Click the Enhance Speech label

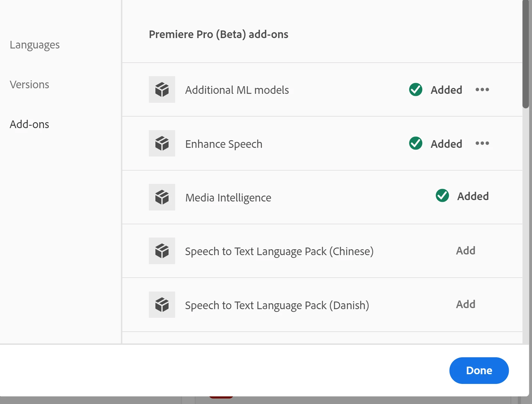click(224, 144)
